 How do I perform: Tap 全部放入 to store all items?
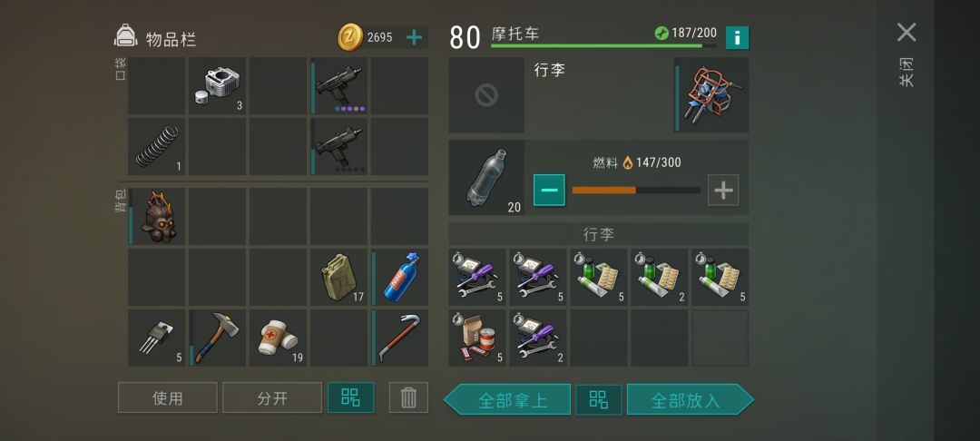point(690,399)
